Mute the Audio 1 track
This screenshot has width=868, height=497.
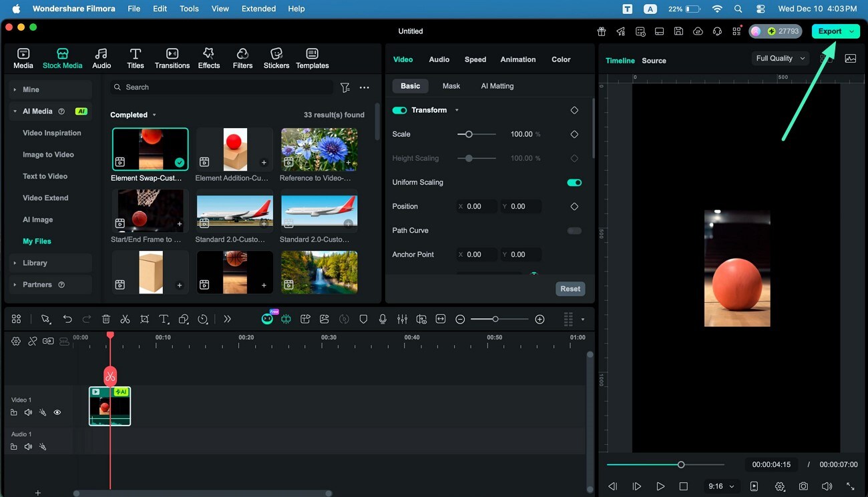pyautogui.click(x=28, y=446)
